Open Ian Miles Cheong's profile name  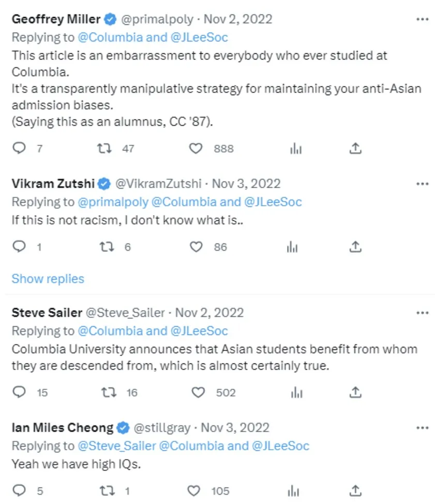click(62, 427)
